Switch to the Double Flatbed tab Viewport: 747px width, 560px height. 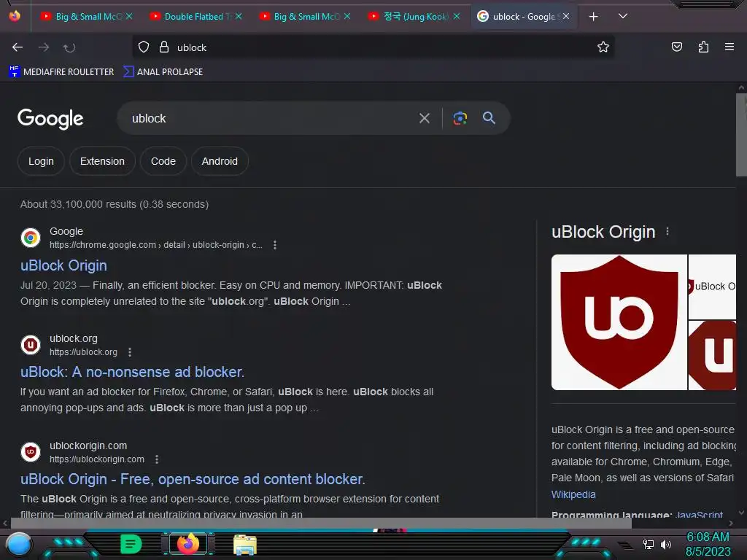coord(194,16)
